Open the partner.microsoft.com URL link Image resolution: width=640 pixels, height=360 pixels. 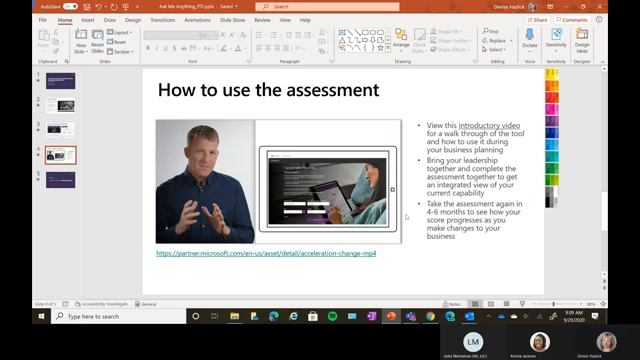tap(266, 253)
